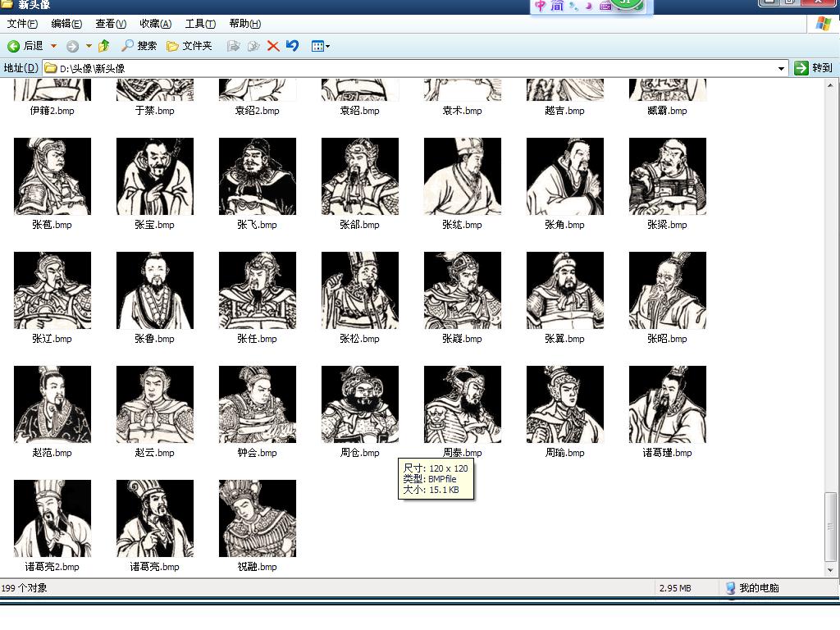Click the 2.95 MB status text
Viewport: 840px width, 630px height.
pos(675,588)
